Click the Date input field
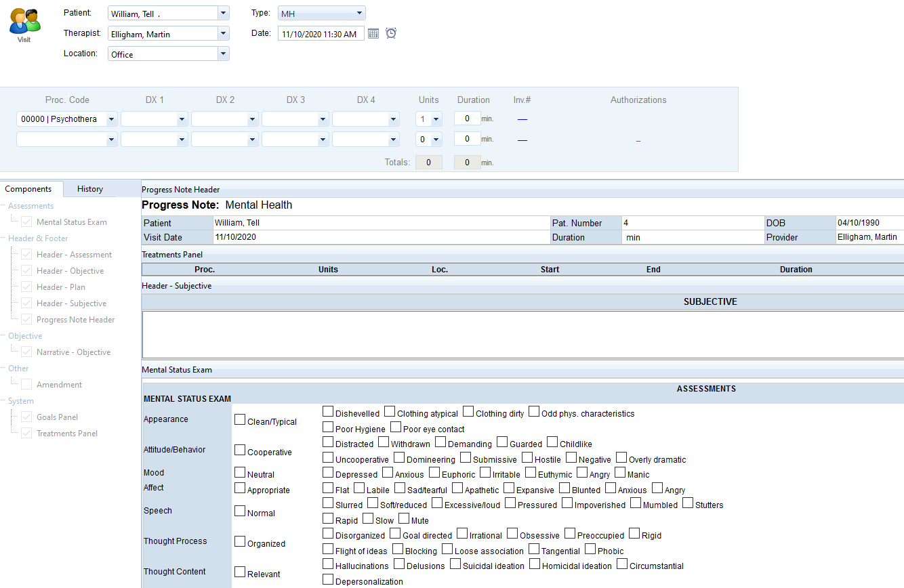 point(321,34)
